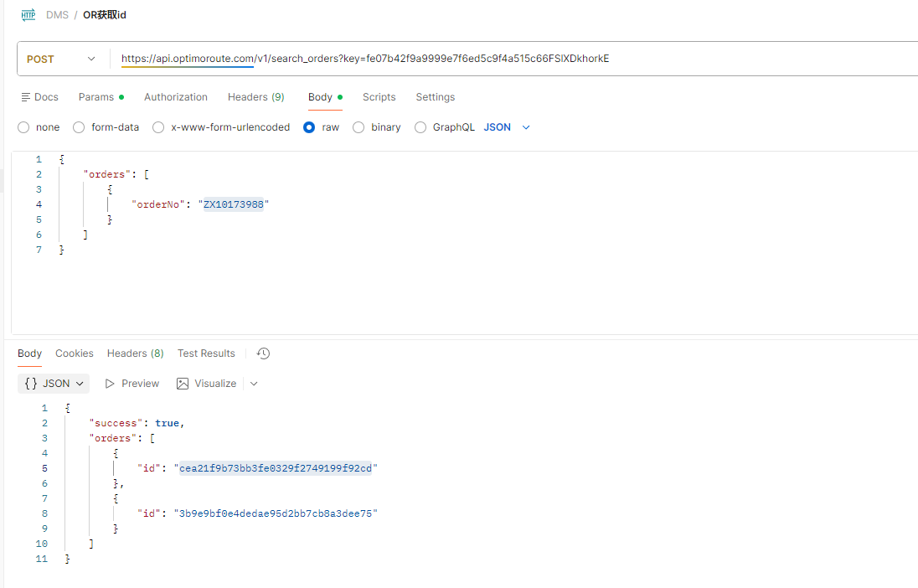Click the response history clock icon
Screen dimensions: 918x588
click(263, 353)
